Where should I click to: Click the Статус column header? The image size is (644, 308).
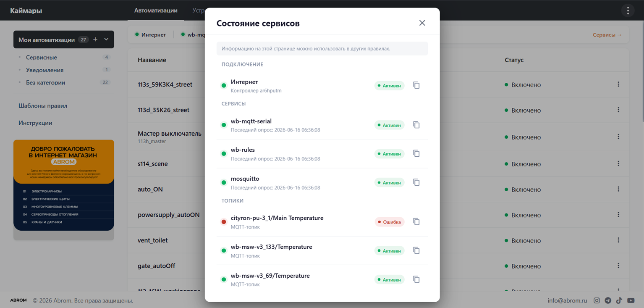[514, 60]
